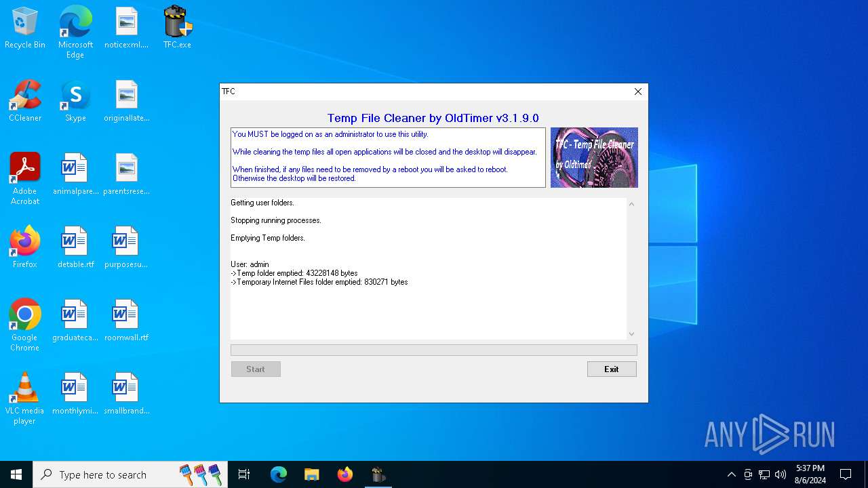Click the TFC progress bar
Viewport: 868px width, 488px height.
pos(434,350)
